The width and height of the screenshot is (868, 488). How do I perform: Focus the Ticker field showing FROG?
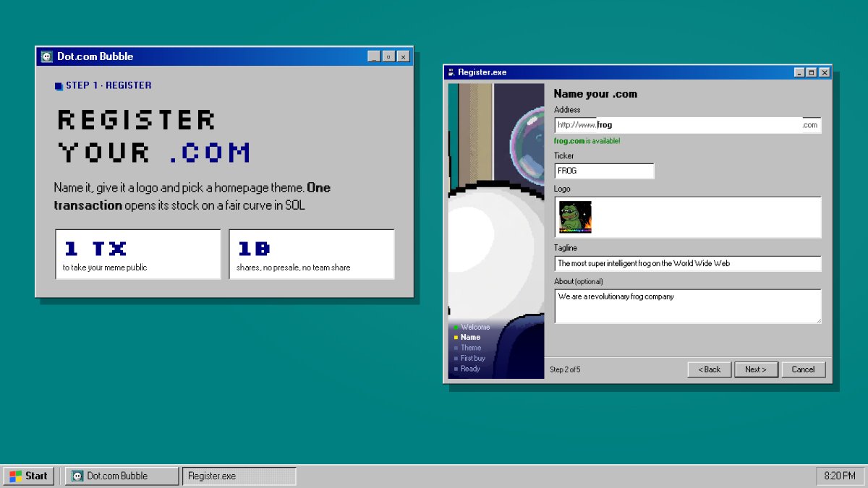604,171
